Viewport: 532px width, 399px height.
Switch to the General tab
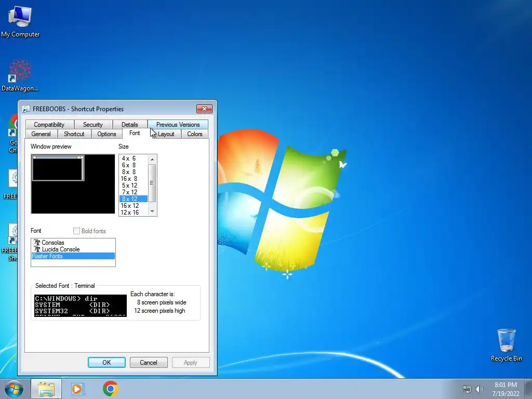point(41,134)
